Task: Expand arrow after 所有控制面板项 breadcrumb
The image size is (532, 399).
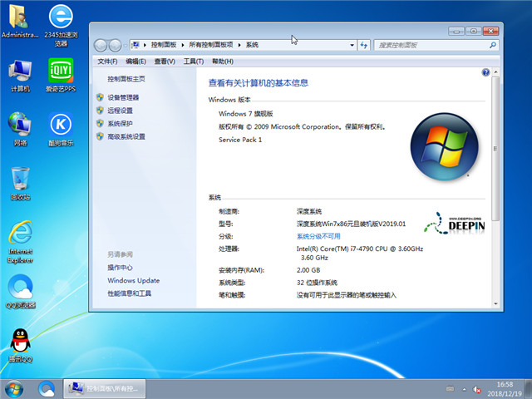Action: 239,45
